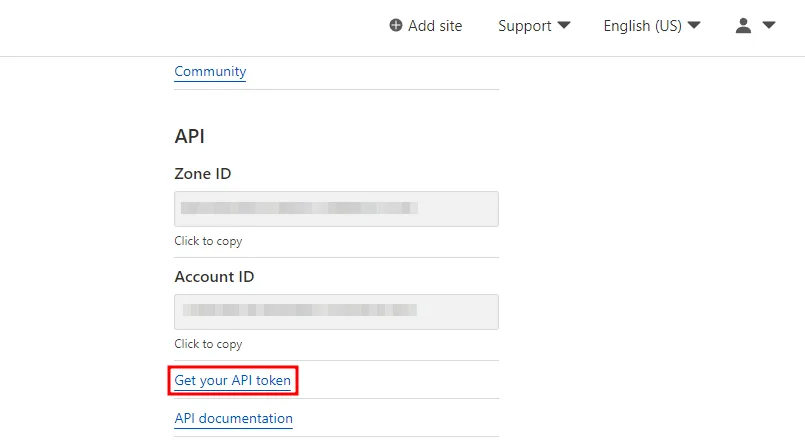Expand the arrow beside the user icon
Image resolution: width=805 pixels, height=446 pixels.
769,25
